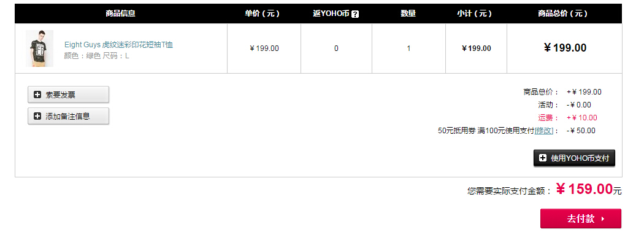The image size is (644, 240).
Task: Open the Eight Guys 虎纹迷彩印花短袖T恤 product link
Action: tap(119, 45)
